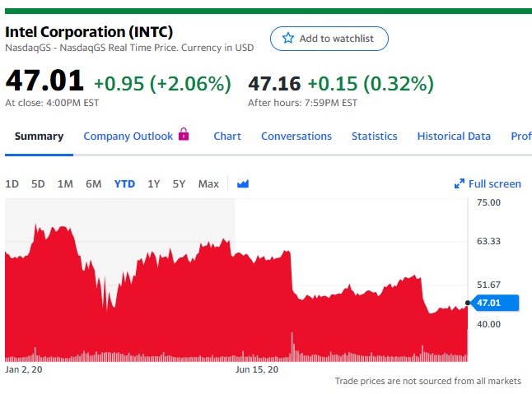Click the +0.15 (0.32%) after hours change
The height and width of the screenshot is (394, 532).
click(371, 84)
